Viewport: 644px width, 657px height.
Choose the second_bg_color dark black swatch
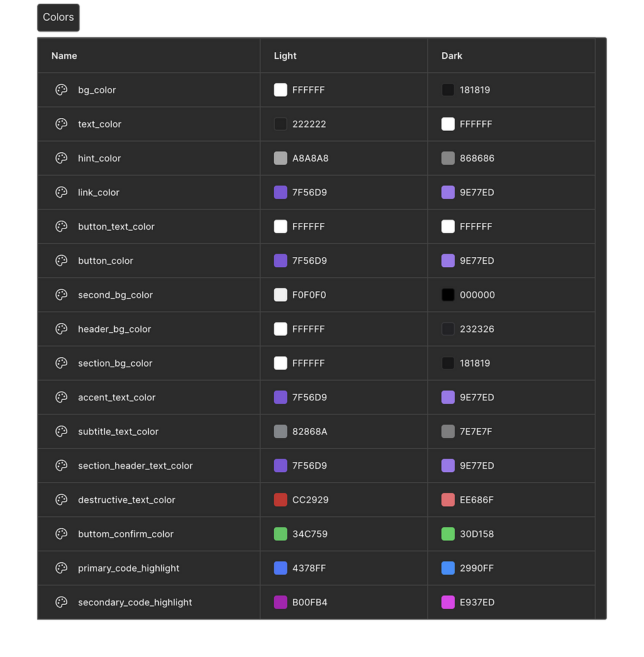click(x=448, y=295)
